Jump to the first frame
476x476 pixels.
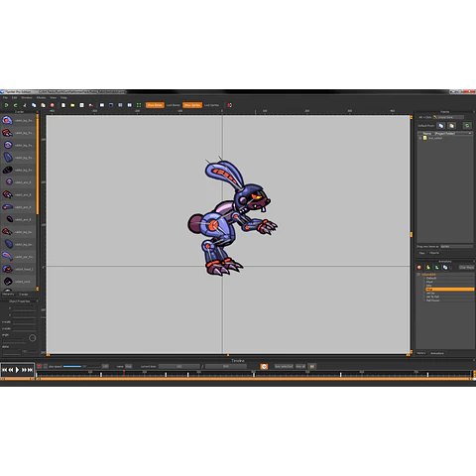pyautogui.click(x=5, y=370)
